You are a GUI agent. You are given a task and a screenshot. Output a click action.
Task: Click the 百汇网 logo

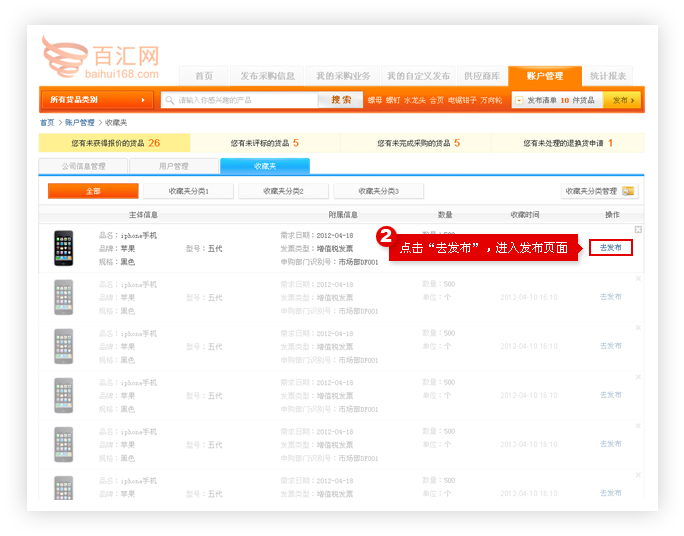tap(100, 60)
